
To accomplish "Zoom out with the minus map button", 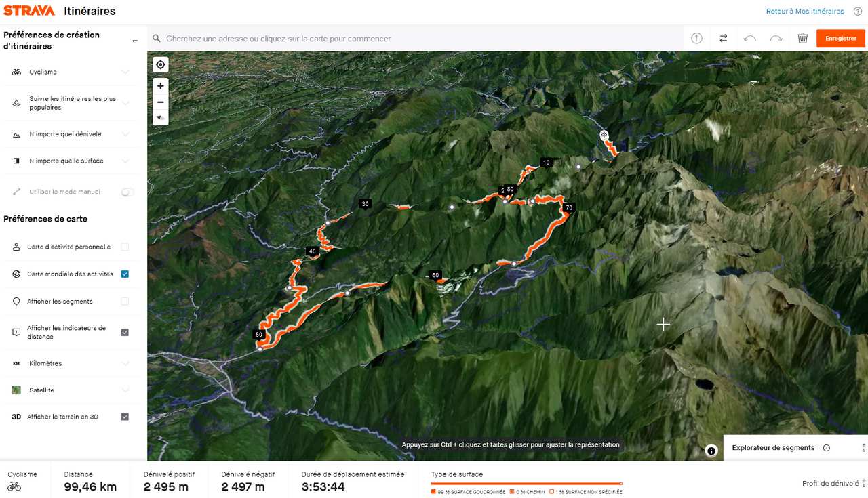I will pyautogui.click(x=160, y=102).
